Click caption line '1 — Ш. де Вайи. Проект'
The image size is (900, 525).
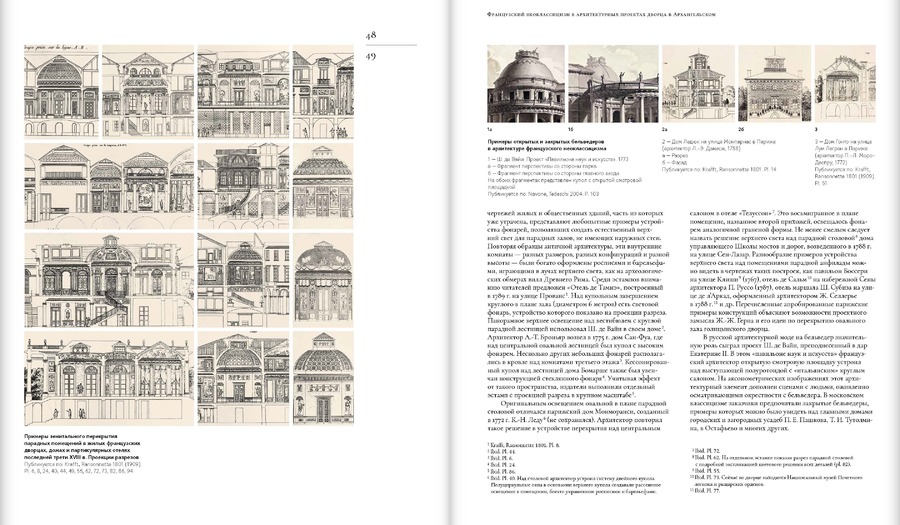tap(558, 158)
